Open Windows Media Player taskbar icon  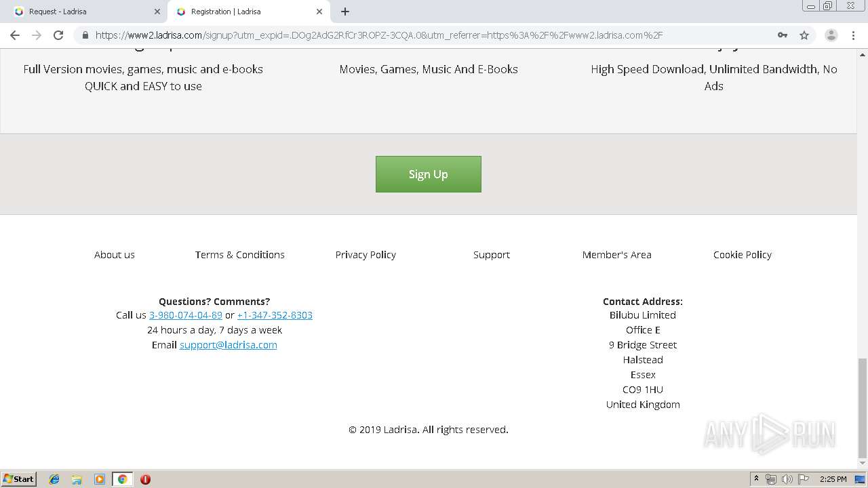click(99, 479)
